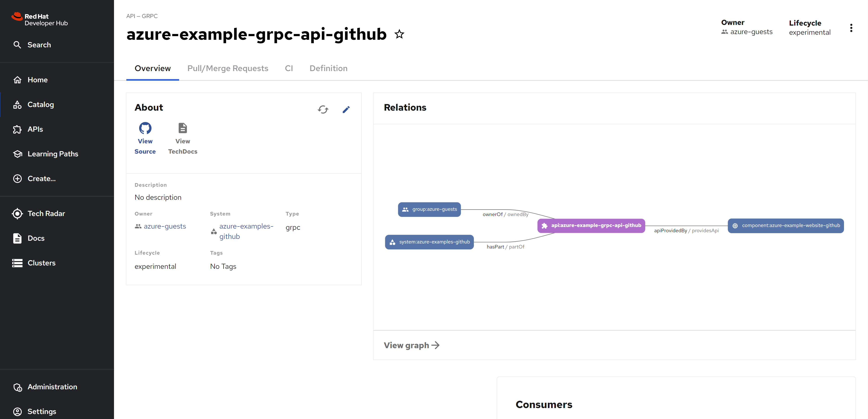Go to Home in sidebar
The image size is (868, 419).
tap(37, 80)
